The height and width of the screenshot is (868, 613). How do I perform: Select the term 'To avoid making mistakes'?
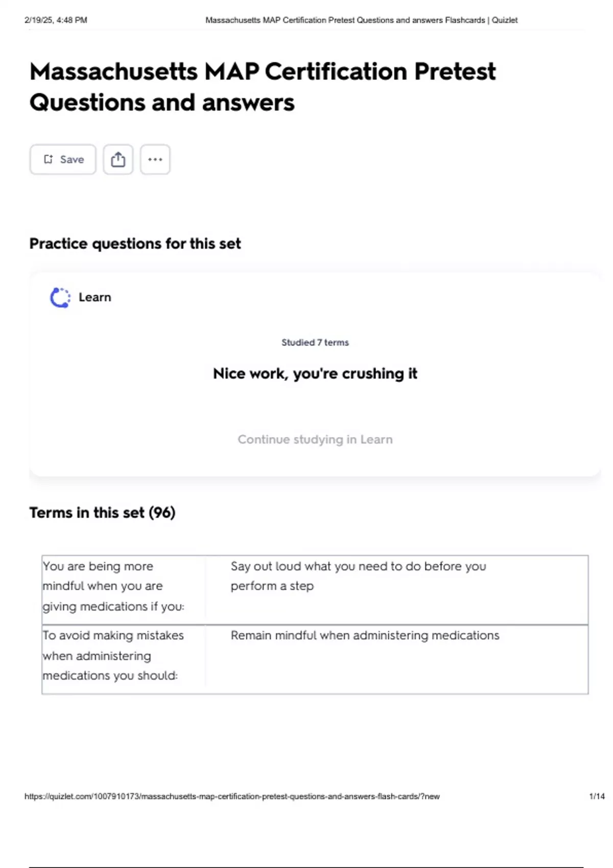[113, 656]
